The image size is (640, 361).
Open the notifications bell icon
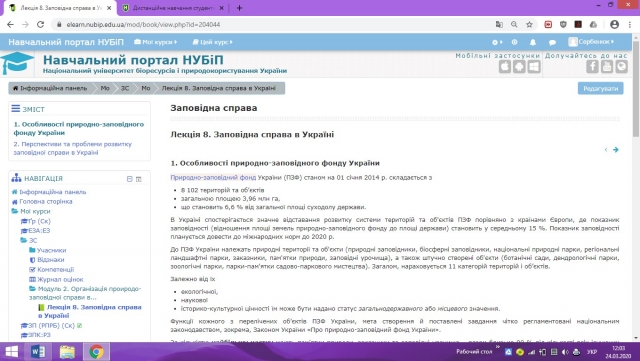tap(533, 42)
